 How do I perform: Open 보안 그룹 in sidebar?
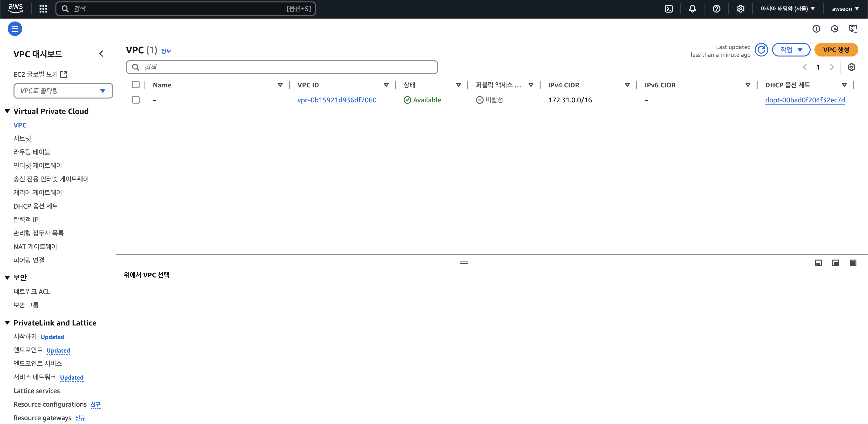pyautogui.click(x=26, y=305)
